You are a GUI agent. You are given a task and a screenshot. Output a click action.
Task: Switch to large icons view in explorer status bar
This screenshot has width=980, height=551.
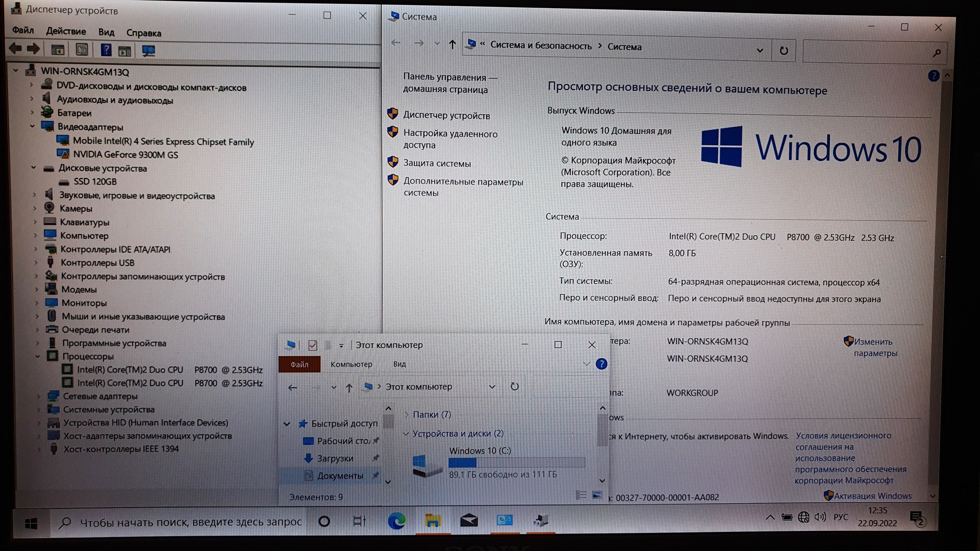pyautogui.click(x=597, y=495)
